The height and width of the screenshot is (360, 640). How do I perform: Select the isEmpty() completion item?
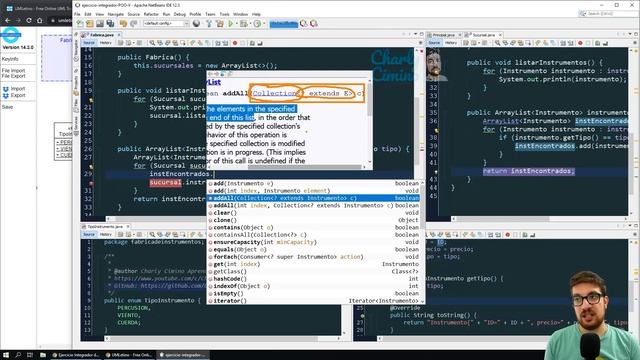pyautogui.click(x=313, y=293)
